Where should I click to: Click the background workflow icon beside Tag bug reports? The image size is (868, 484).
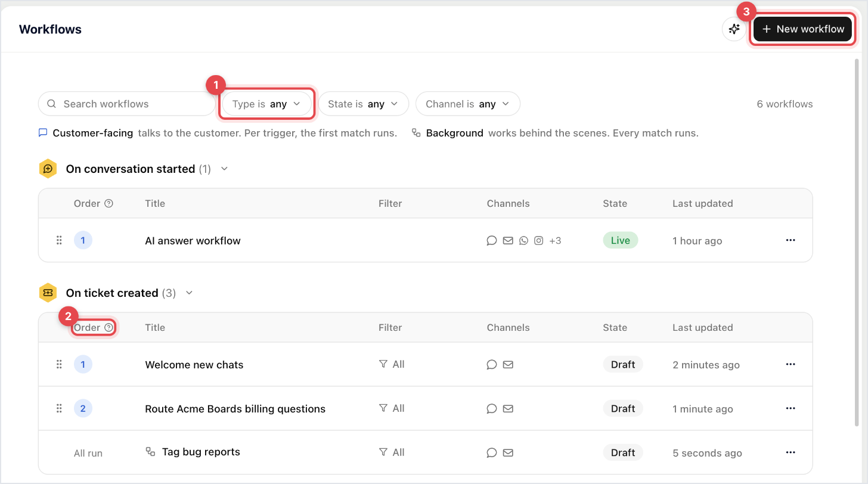[x=150, y=452]
